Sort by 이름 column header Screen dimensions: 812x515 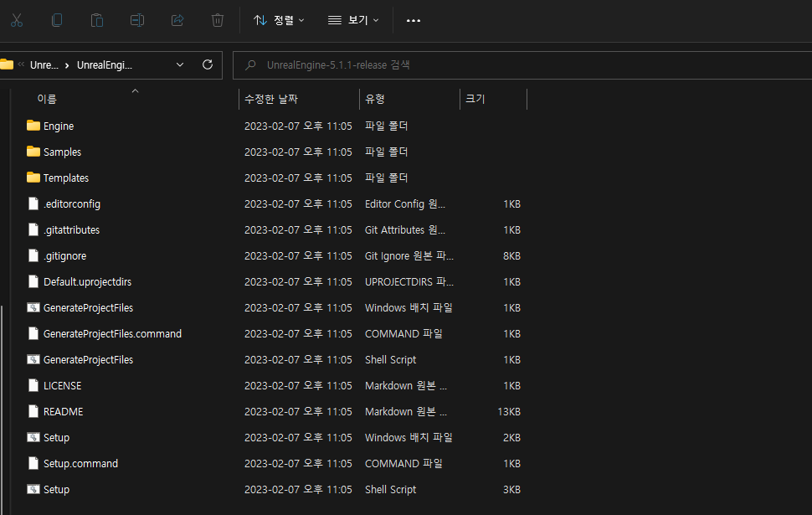(47, 99)
